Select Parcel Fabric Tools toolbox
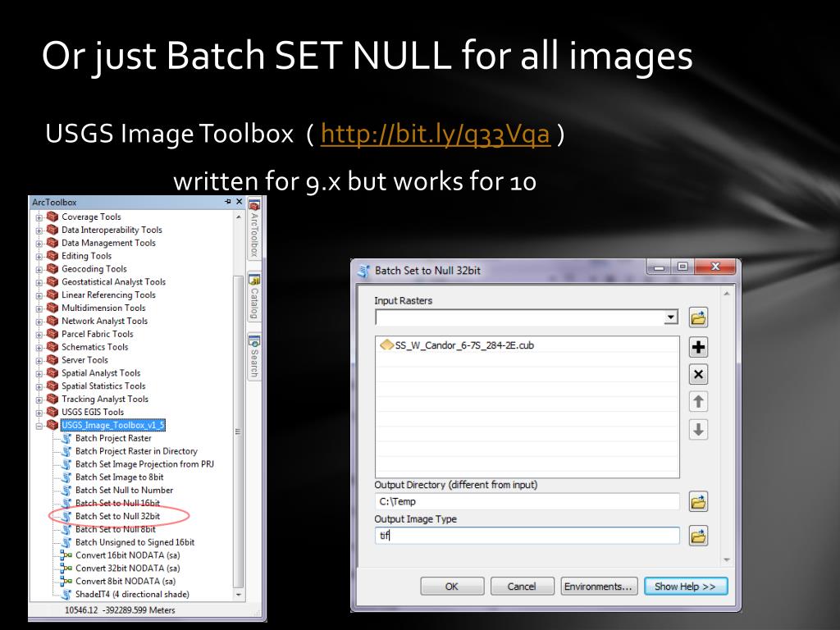Viewport: 840px width, 630px height. 98,334
